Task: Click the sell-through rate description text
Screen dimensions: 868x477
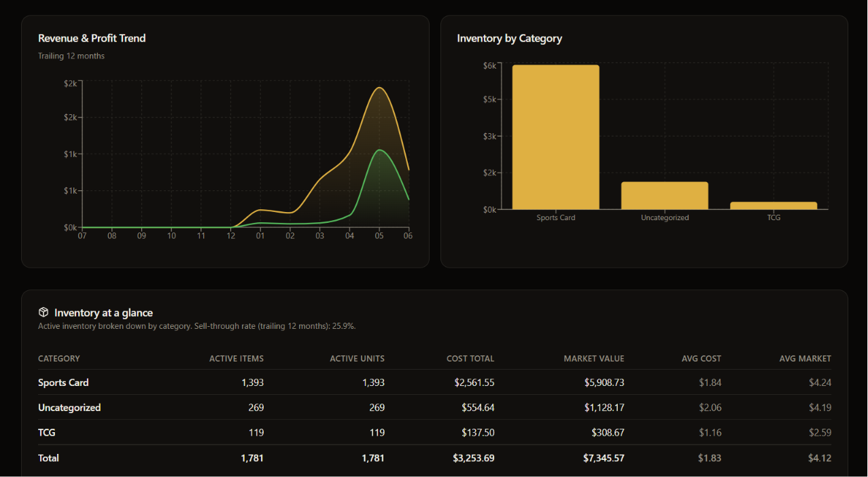Action: (x=197, y=326)
